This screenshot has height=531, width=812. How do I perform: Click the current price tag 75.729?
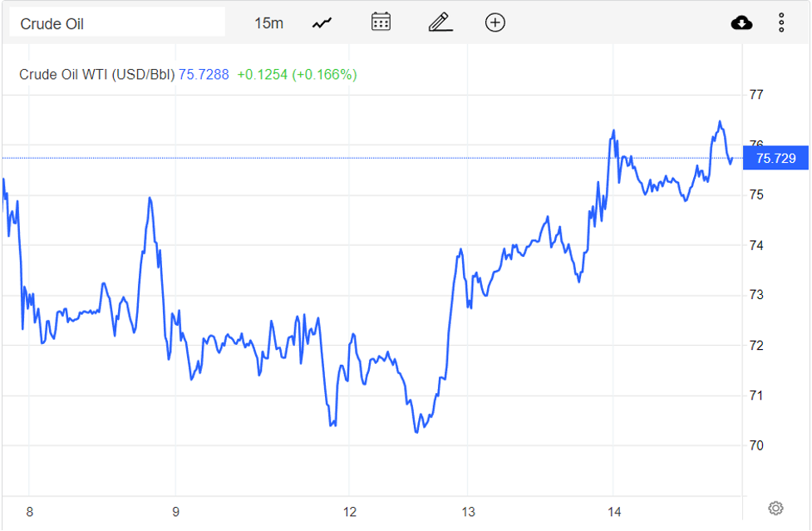tap(775, 158)
